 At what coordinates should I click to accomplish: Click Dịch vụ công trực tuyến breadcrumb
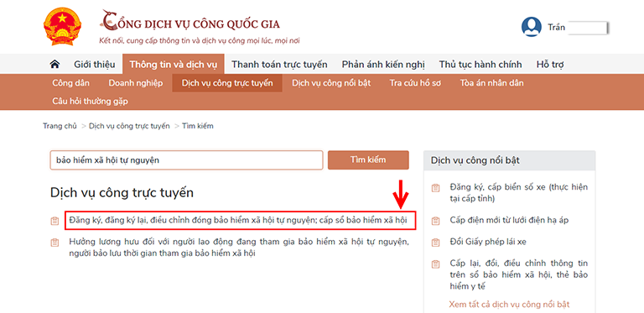129,126
